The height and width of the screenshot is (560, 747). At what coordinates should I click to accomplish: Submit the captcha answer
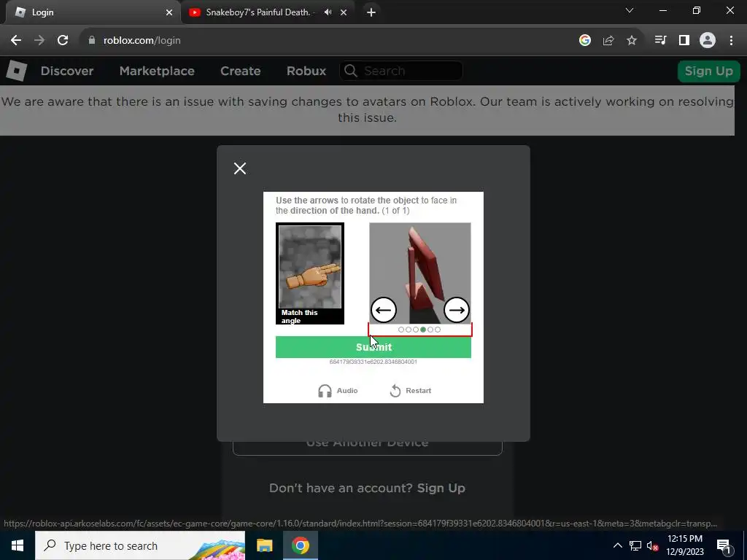373,347
